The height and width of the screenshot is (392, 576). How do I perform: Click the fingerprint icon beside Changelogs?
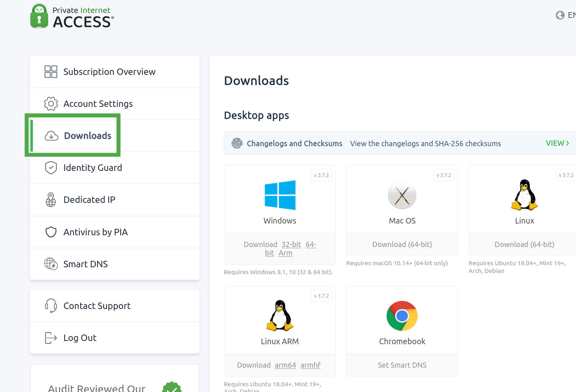[237, 143]
